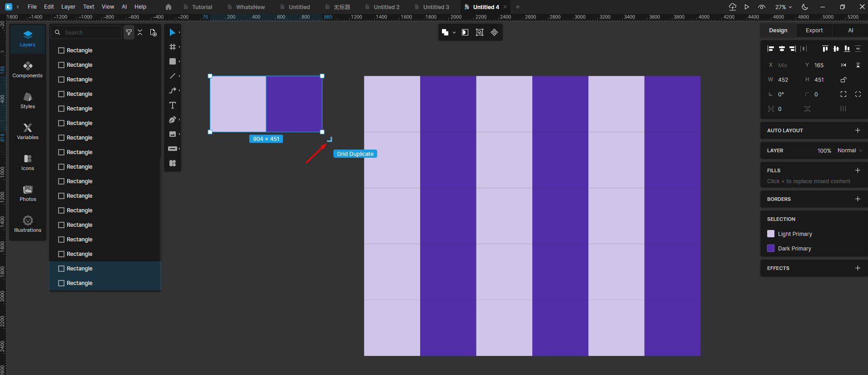The width and height of the screenshot is (868, 375).
Task: Click the Dark Primary color swatch
Action: [x=771, y=248]
